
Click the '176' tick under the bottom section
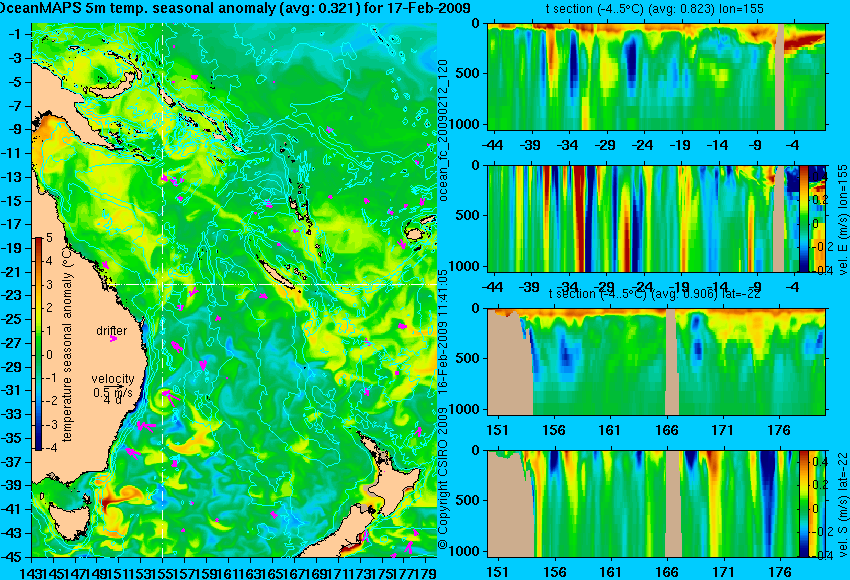[780, 572]
